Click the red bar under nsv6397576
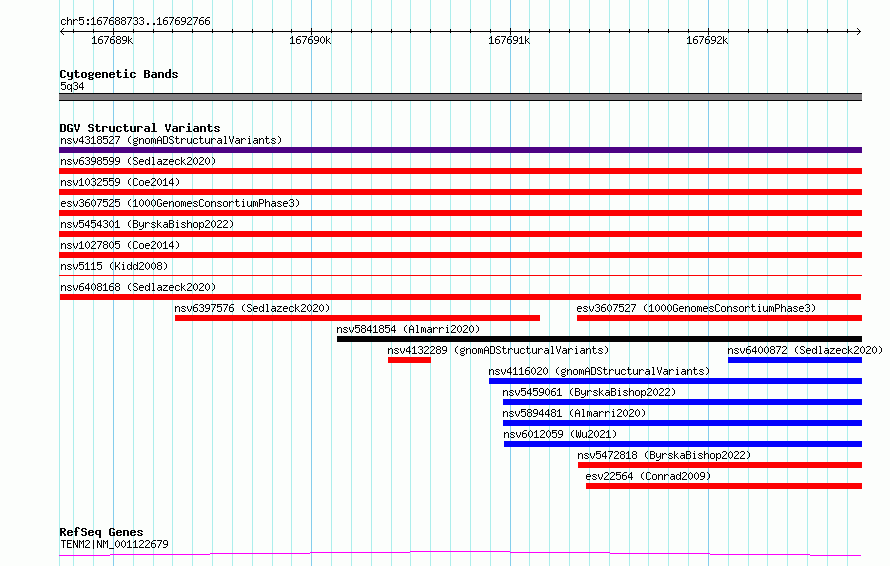Screen dimensions: 890x566 (357, 318)
